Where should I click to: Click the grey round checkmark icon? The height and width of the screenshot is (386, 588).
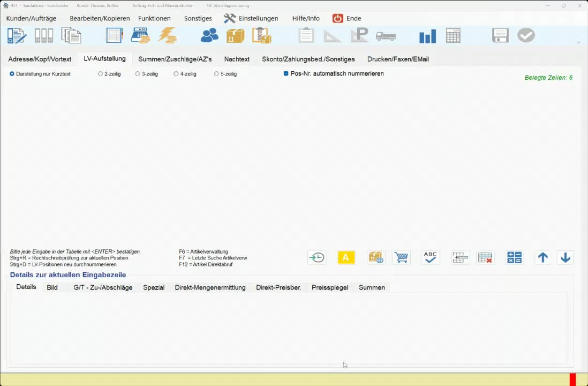click(526, 36)
